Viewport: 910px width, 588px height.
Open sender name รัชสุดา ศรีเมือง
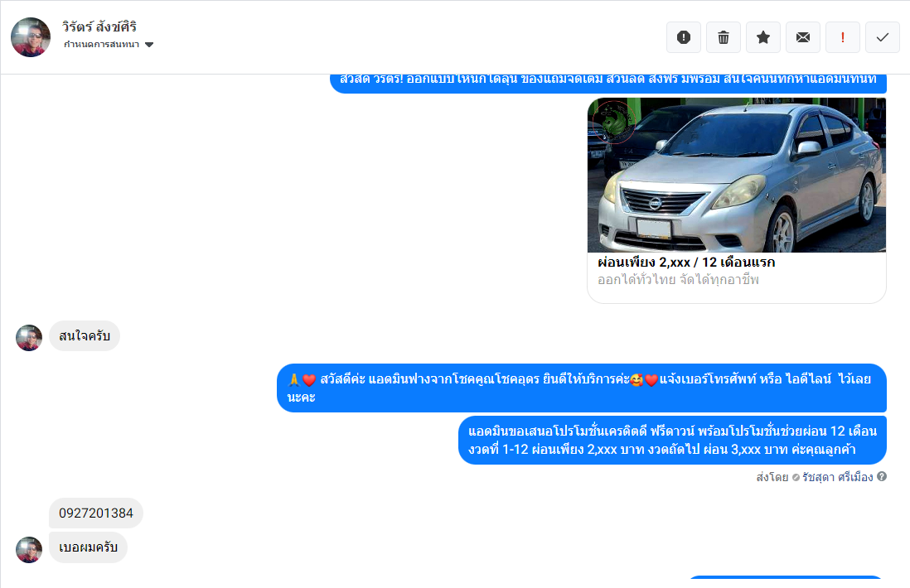pos(837,477)
